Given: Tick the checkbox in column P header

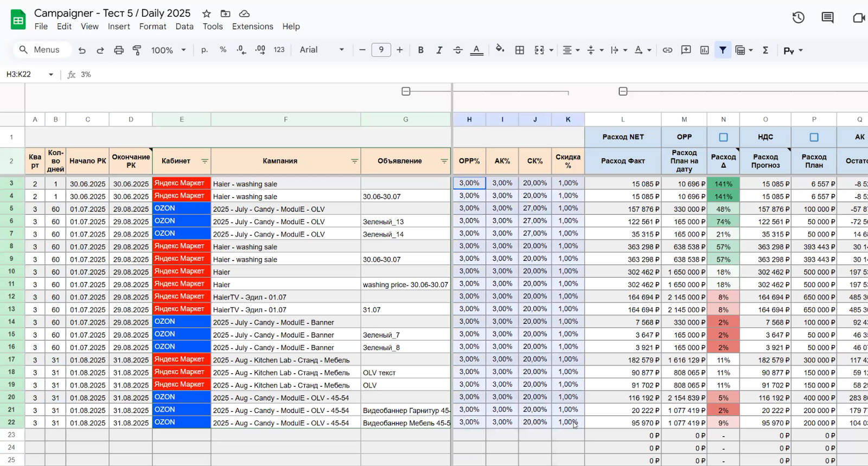Looking at the screenshot, I should coord(814,137).
